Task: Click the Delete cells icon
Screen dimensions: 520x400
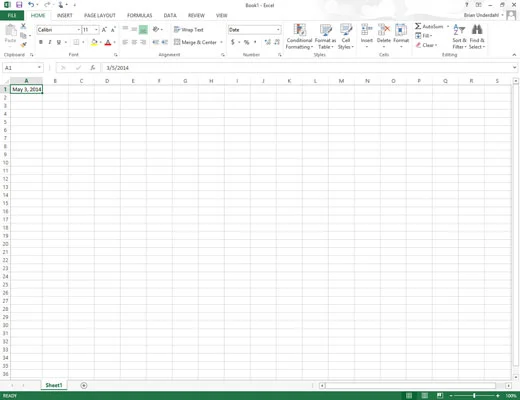Action: 384,30
